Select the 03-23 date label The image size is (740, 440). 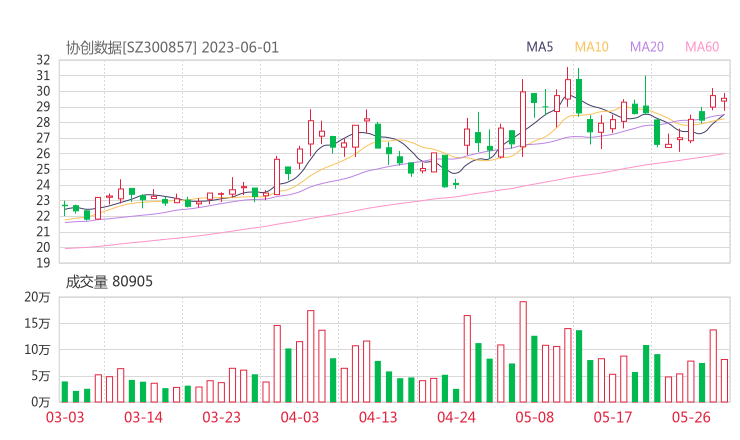221,417
